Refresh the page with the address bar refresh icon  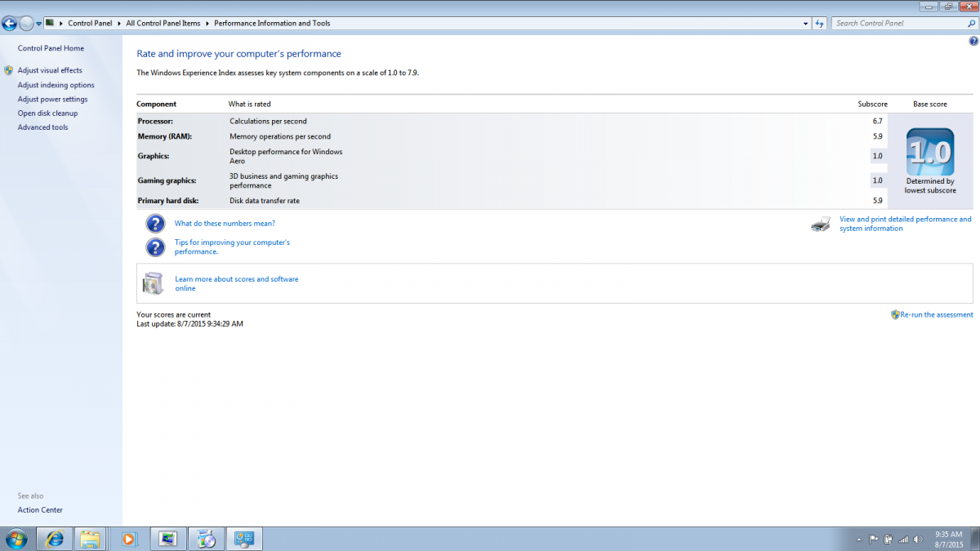(821, 24)
